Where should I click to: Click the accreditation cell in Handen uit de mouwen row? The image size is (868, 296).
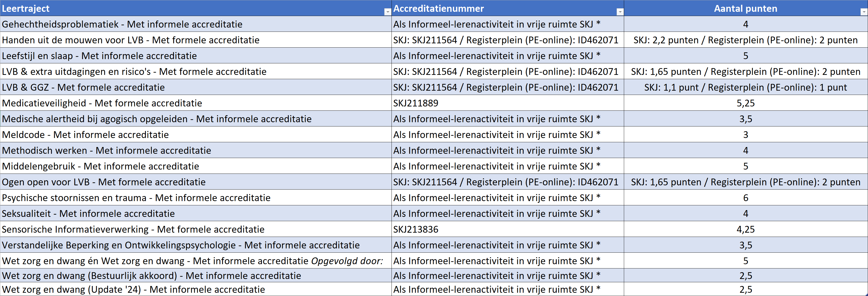508,40
